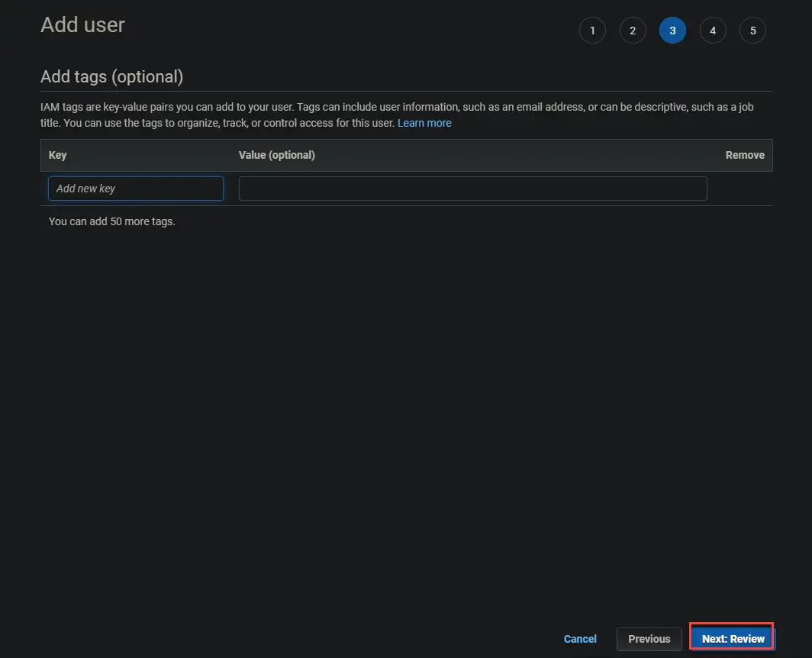Image resolution: width=812 pixels, height=658 pixels.
Task: Click the highlighted step 3 circle
Action: coord(673,31)
